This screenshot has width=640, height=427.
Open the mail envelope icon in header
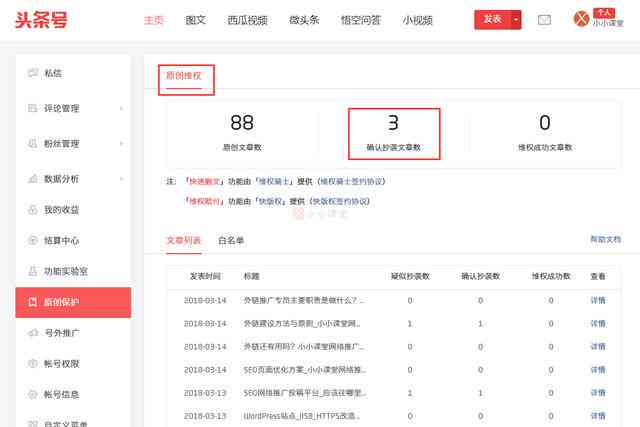tap(544, 20)
